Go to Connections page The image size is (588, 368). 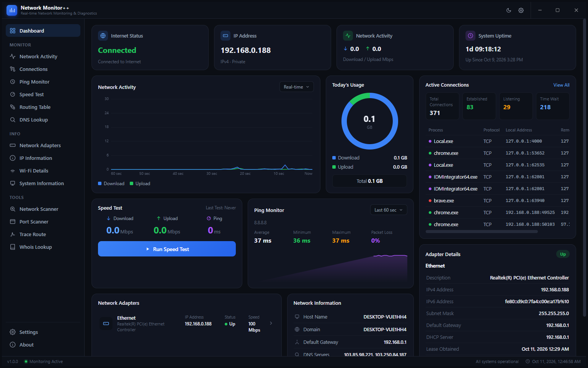[x=43, y=69]
